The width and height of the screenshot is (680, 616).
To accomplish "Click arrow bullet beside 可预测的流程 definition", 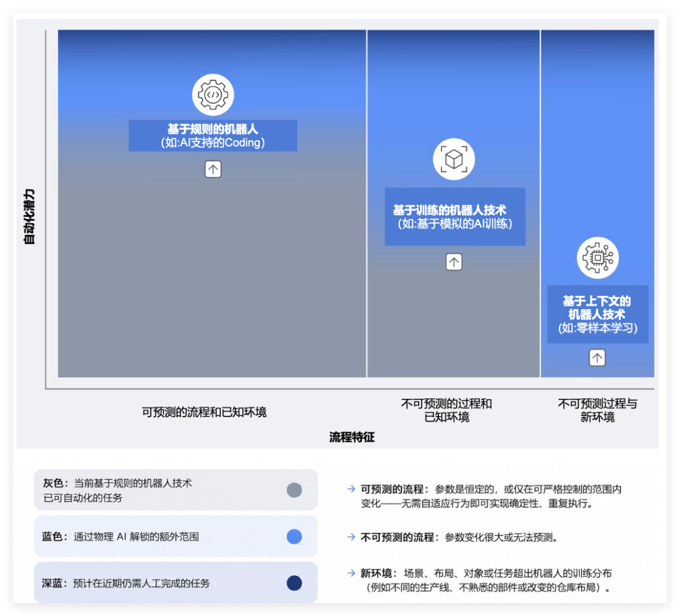I will coord(351,489).
